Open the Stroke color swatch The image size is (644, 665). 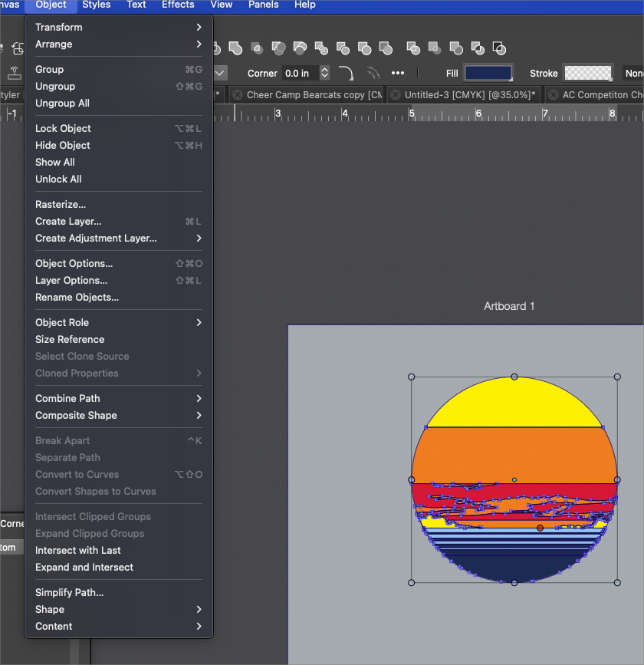click(588, 74)
